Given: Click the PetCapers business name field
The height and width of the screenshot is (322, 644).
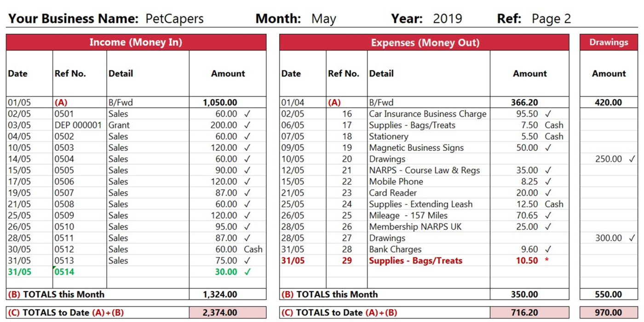Looking at the screenshot, I should click(174, 19).
